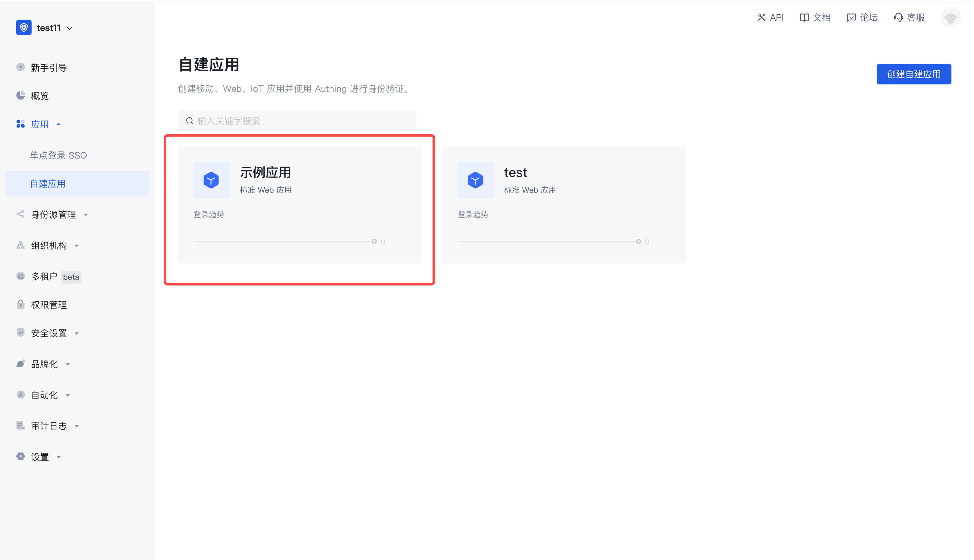Contact 客服 customer support
The image size is (974, 560).
pyautogui.click(x=909, y=17)
